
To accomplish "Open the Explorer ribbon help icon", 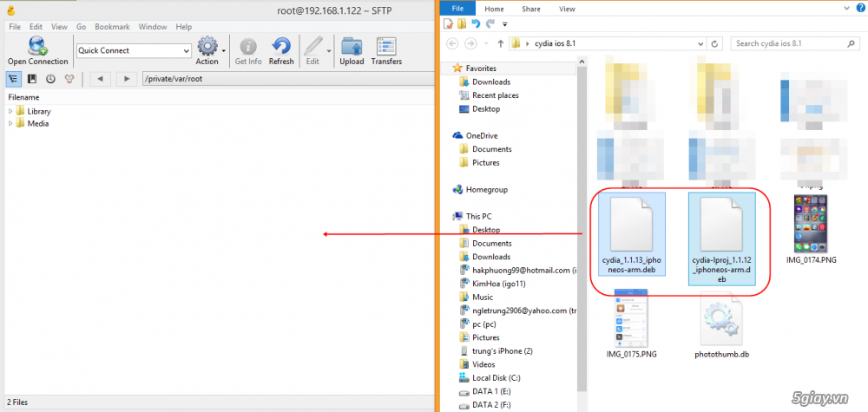I will click(x=859, y=9).
